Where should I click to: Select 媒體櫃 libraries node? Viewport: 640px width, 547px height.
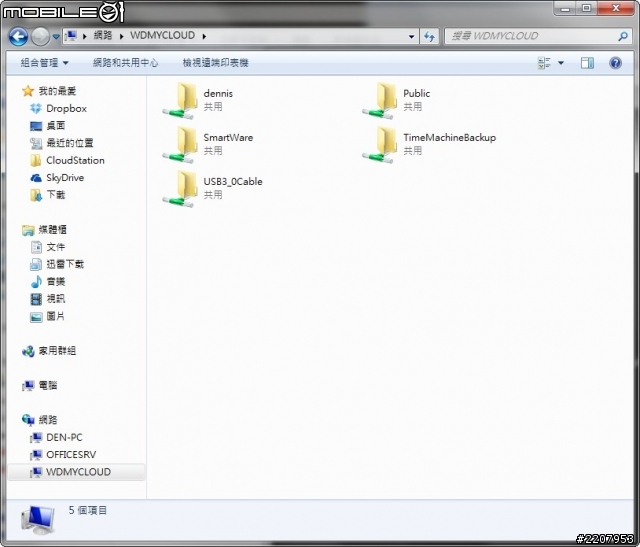click(52, 230)
